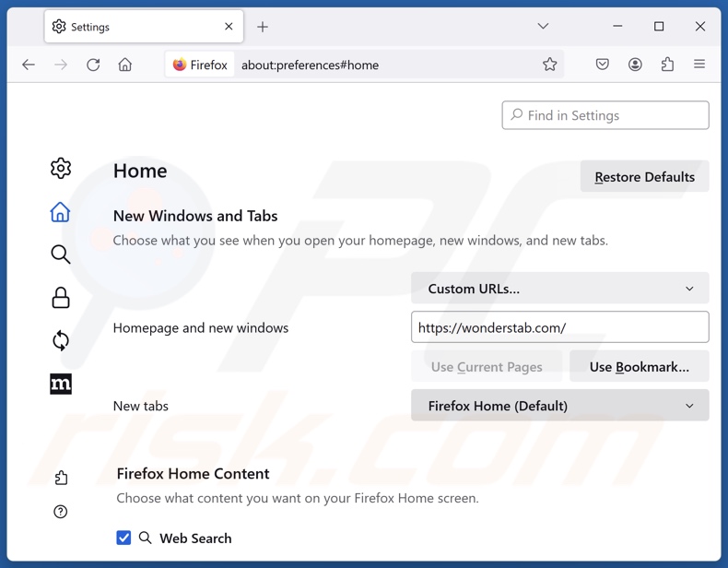The image size is (728, 568).
Task: Show the list all tabs chevron
Action: 543,27
